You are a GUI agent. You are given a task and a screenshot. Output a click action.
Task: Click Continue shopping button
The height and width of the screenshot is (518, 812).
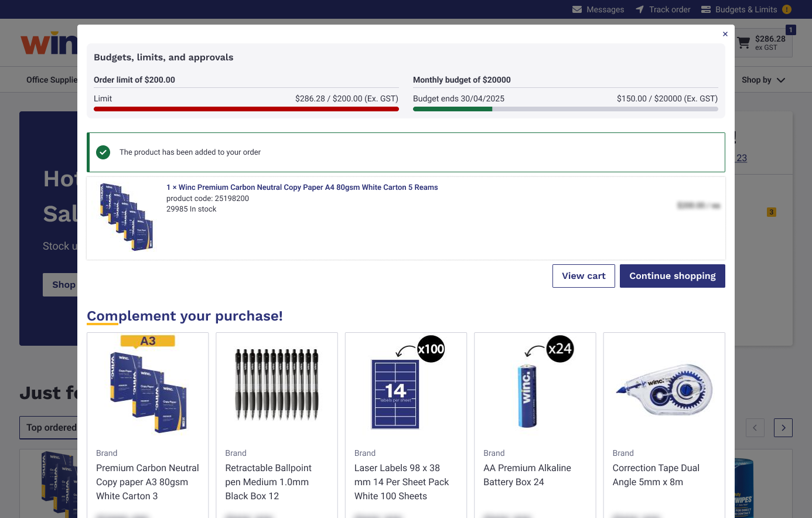point(673,276)
